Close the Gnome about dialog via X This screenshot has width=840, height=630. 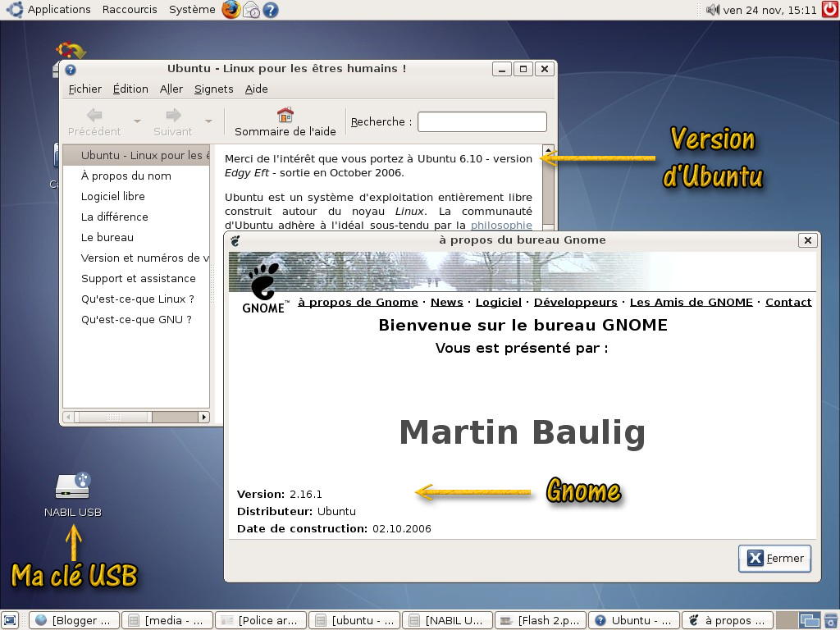point(807,240)
